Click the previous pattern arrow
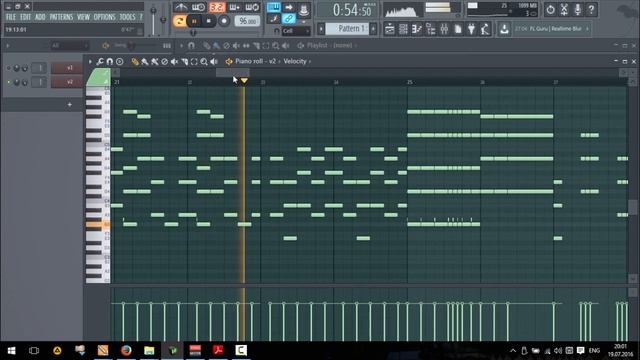Screen dimensions: 640x360 [x=321, y=29]
